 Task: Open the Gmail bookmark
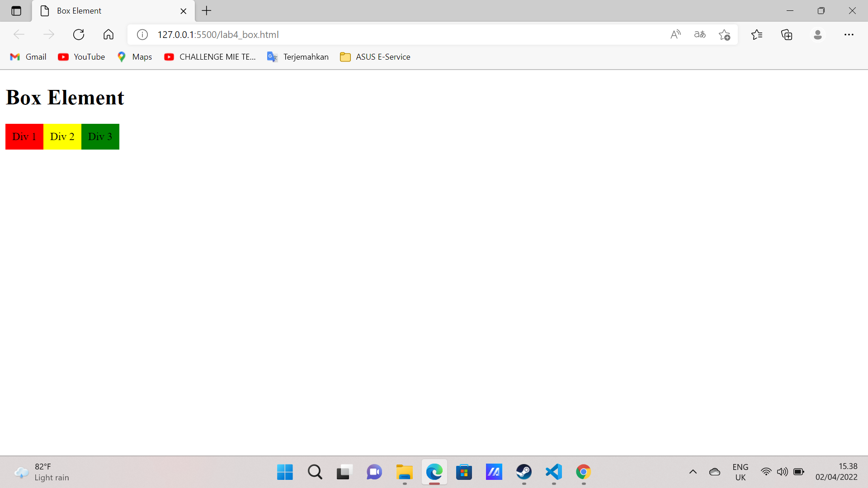click(x=28, y=57)
